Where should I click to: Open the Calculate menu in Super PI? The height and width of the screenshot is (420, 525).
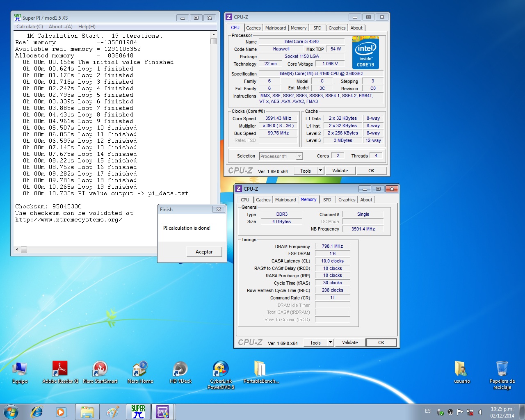coord(30,27)
